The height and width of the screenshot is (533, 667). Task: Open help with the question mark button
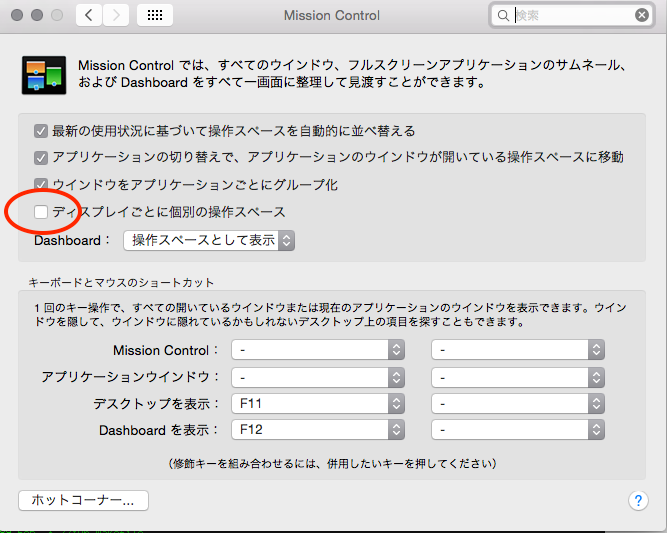[x=638, y=500]
